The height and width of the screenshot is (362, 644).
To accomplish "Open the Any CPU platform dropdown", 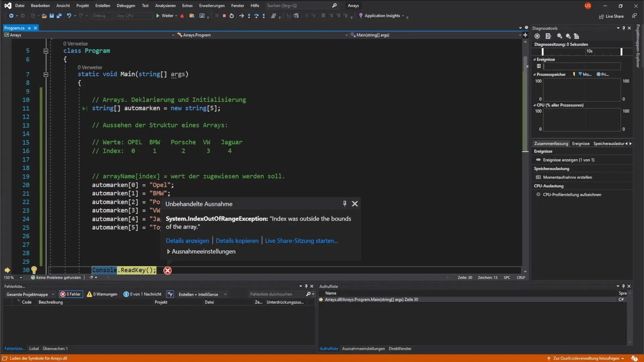I will point(134,16).
